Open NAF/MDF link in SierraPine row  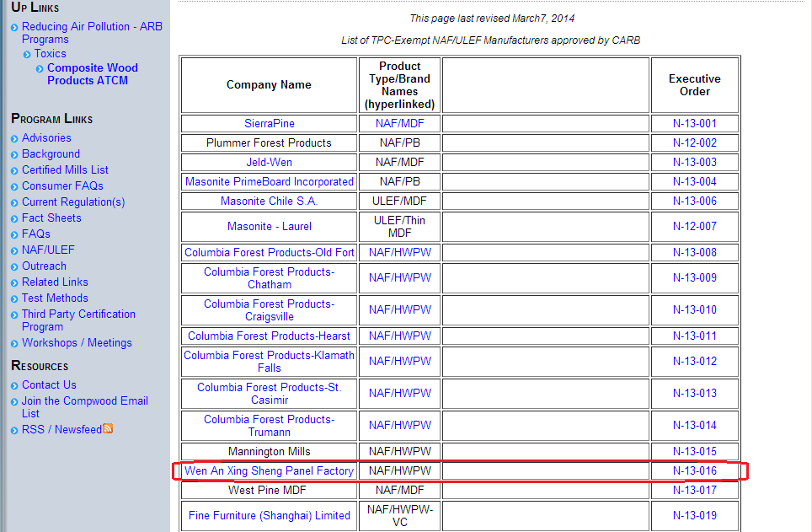coord(400,123)
